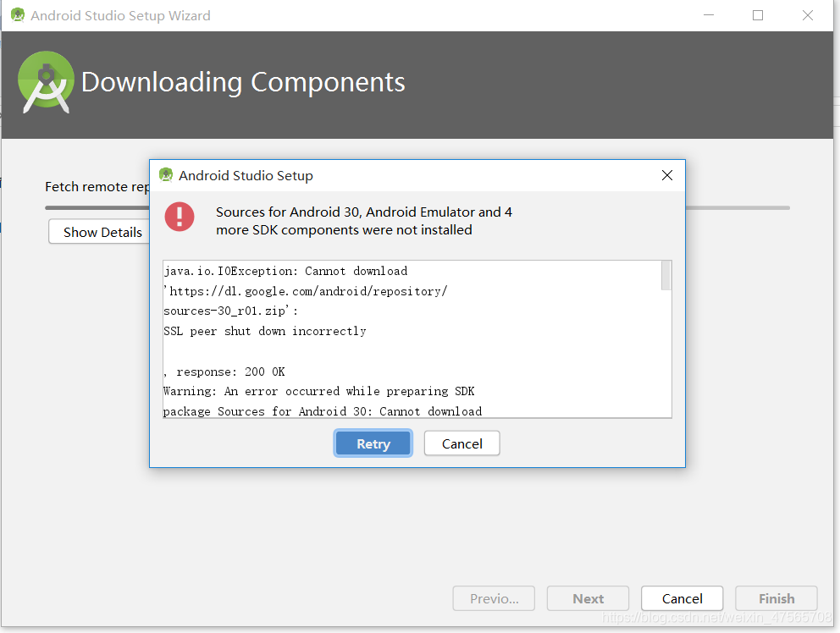The image size is (840, 633).
Task: Click the 'package Sources for Android 30' line
Action: pyautogui.click(x=323, y=411)
